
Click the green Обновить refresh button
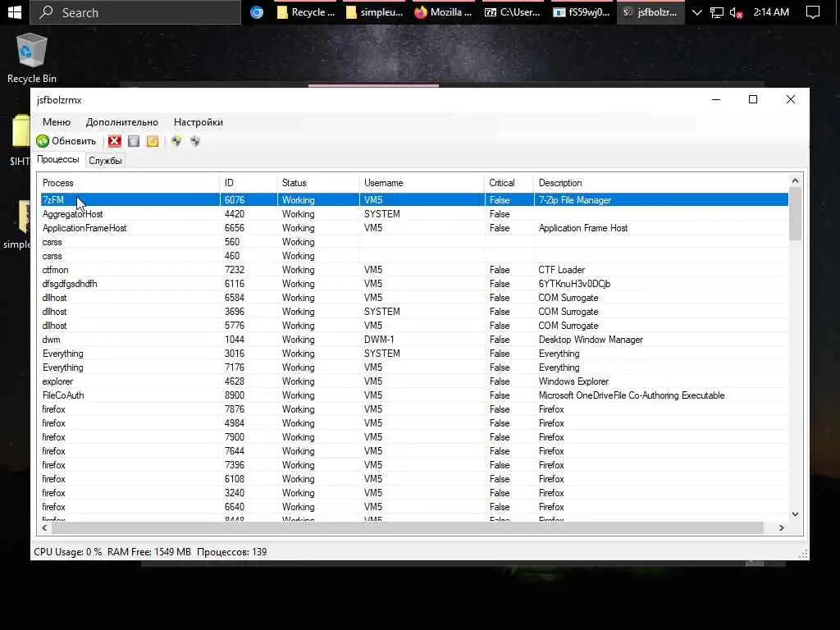[x=66, y=141]
